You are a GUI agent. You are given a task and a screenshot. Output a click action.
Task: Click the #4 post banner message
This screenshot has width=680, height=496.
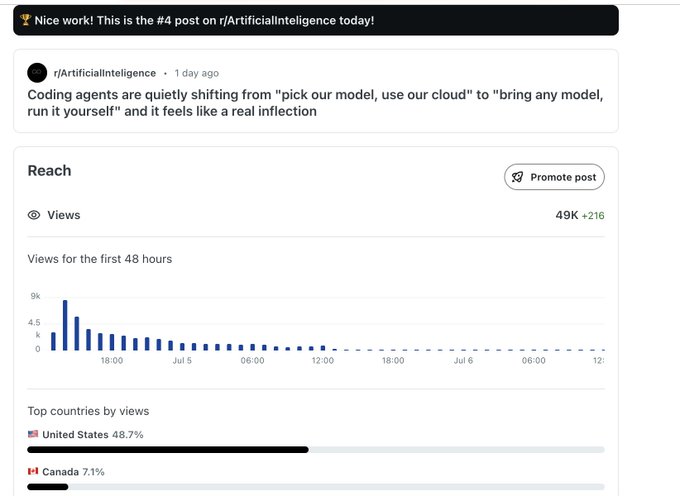pyautogui.click(x=204, y=20)
